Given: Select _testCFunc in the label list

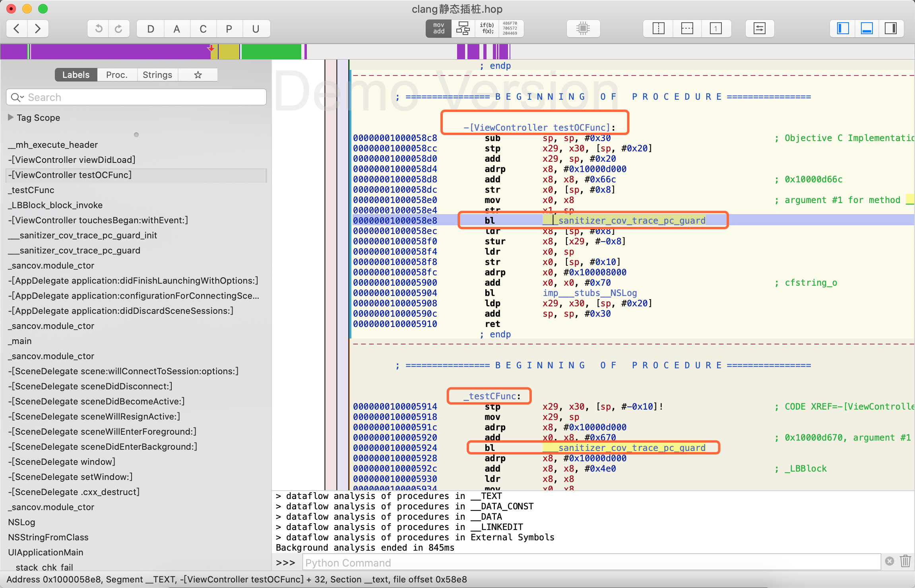Looking at the screenshot, I should pyautogui.click(x=31, y=190).
